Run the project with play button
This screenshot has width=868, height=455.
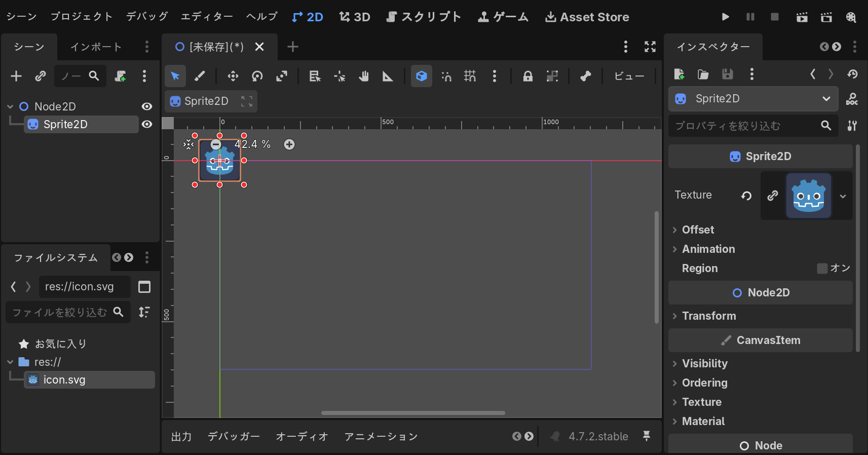point(726,17)
